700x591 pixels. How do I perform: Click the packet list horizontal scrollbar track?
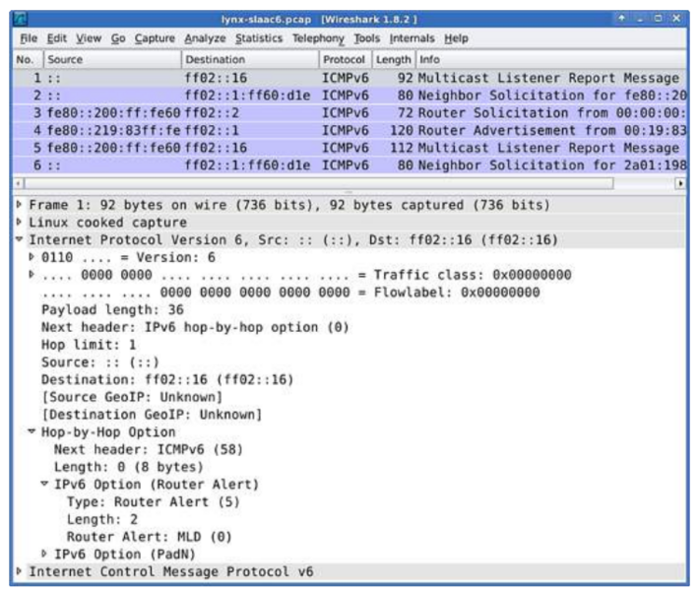345,183
